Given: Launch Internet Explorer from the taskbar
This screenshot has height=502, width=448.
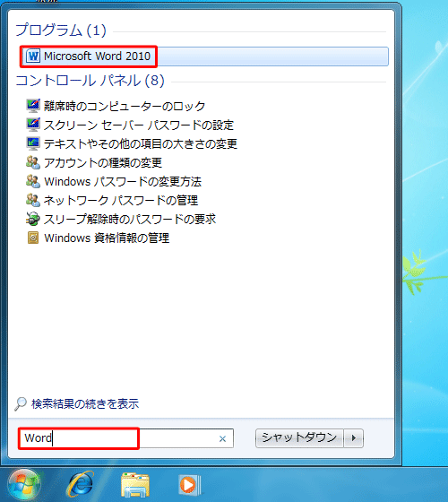Looking at the screenshot, I should pyautogui.click(x=80, y=485).
